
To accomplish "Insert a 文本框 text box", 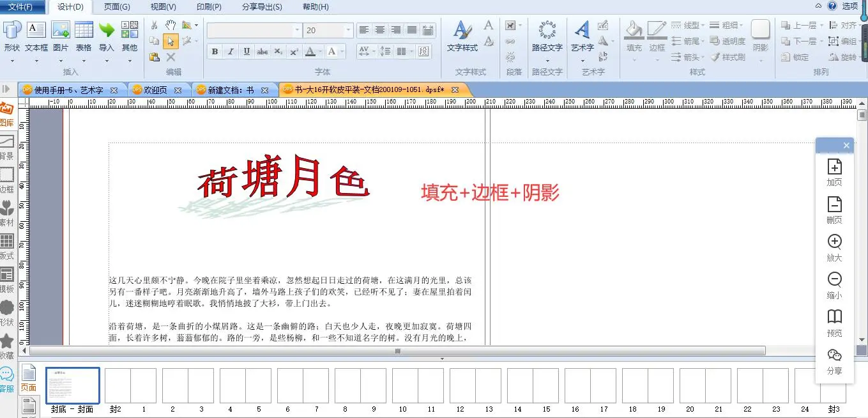I will click(x=36, y=36).
